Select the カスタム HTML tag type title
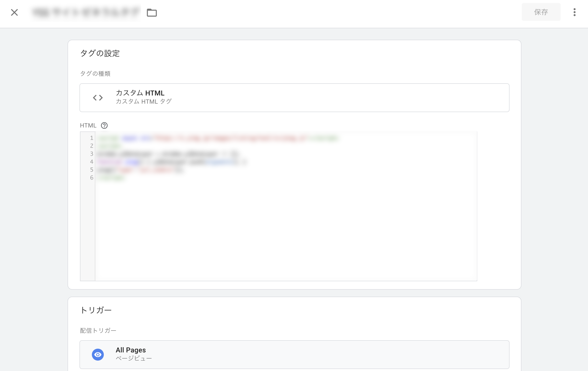The image size is (588, 371). click(140, 93)
